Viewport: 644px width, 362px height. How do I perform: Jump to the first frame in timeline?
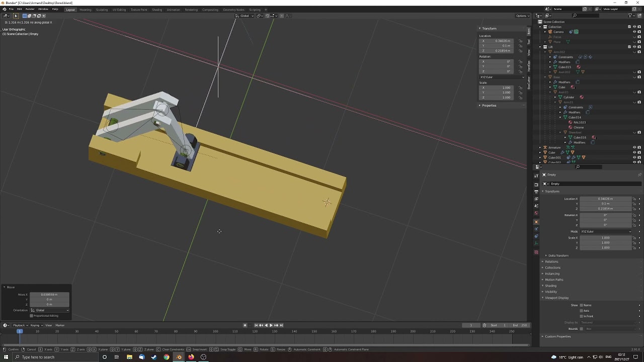256,325
